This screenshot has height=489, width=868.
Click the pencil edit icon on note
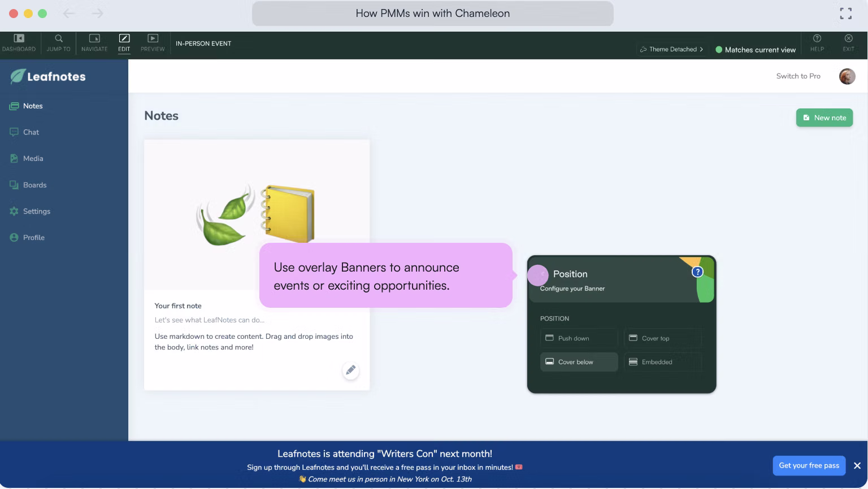[x=350, y=370]
